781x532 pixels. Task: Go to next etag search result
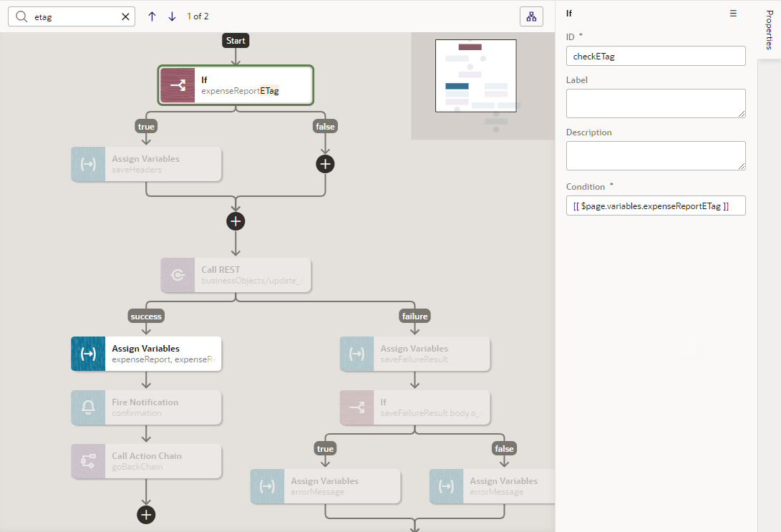click(172, 16)
